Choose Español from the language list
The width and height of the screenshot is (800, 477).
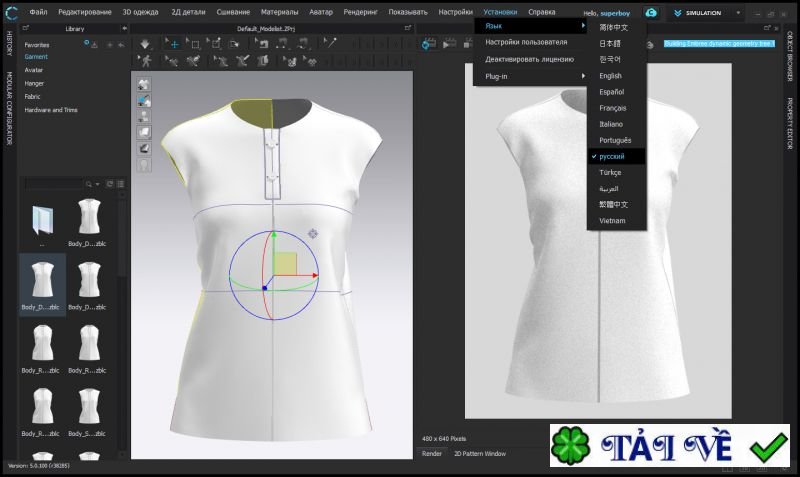[610, 92]
